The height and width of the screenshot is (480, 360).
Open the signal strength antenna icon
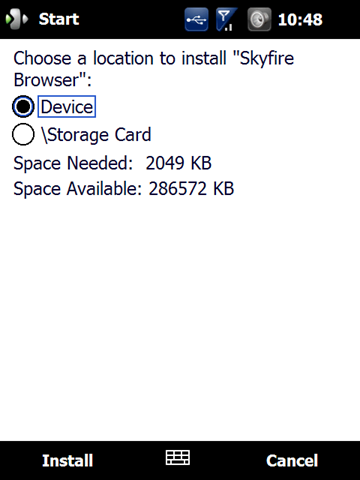tap(227, 19)
